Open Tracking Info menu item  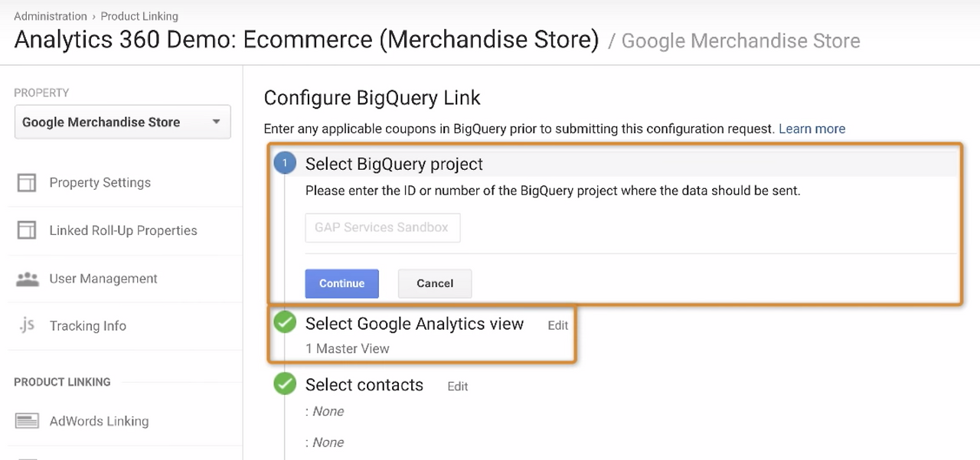88,326
